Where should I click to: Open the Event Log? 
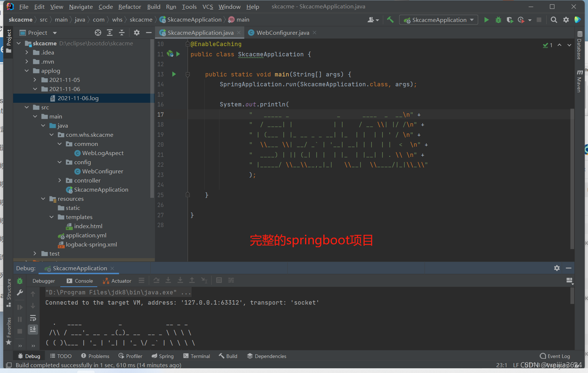pyautogui.click(x=555, y=356)
